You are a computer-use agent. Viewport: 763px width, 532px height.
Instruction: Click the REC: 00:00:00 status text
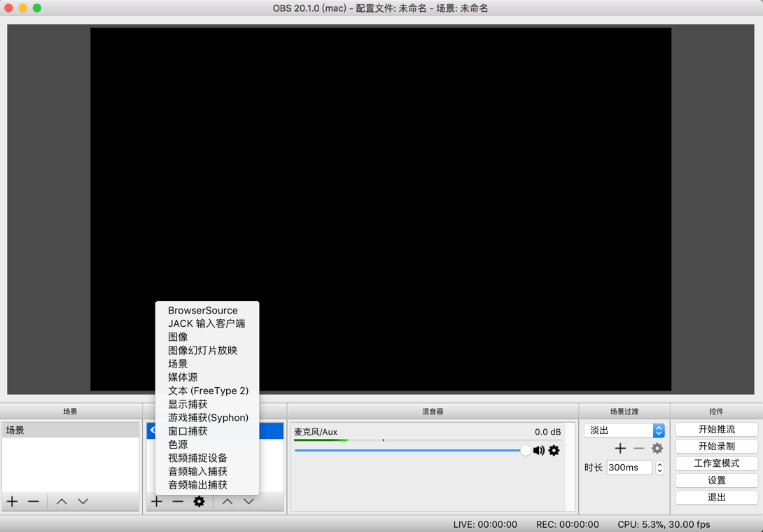click(x=568, y=524)
